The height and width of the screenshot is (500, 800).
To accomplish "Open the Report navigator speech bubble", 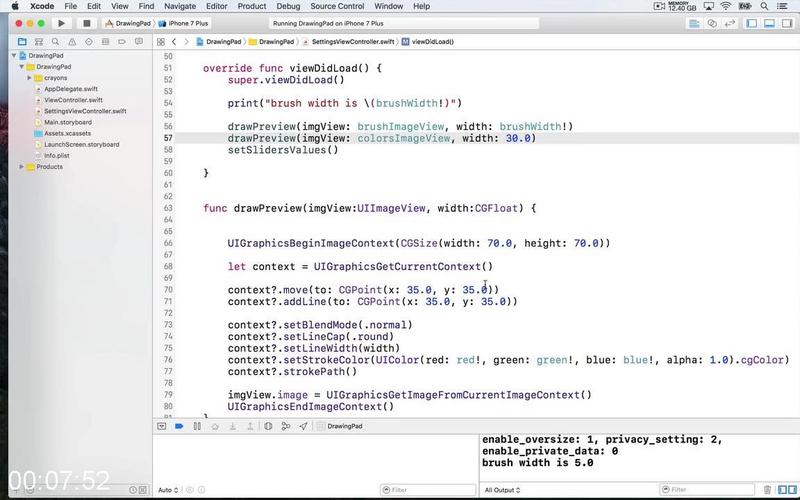I will [139, 42].
